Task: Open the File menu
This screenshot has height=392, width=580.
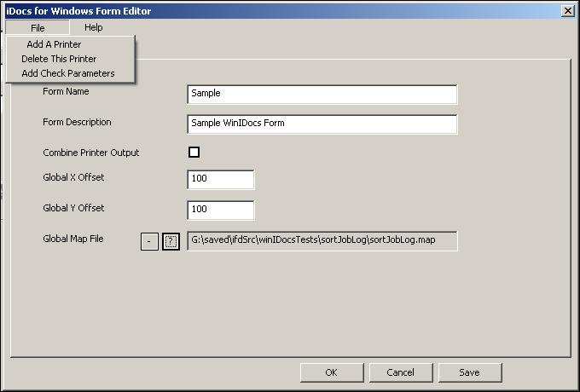Action: tap(38, 28)
